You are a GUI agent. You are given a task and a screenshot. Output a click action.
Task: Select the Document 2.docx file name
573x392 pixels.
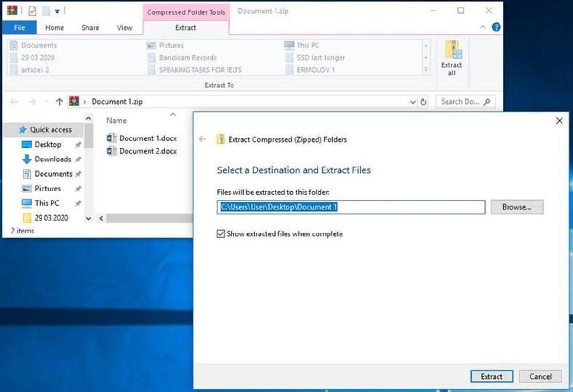coord(148,151)
